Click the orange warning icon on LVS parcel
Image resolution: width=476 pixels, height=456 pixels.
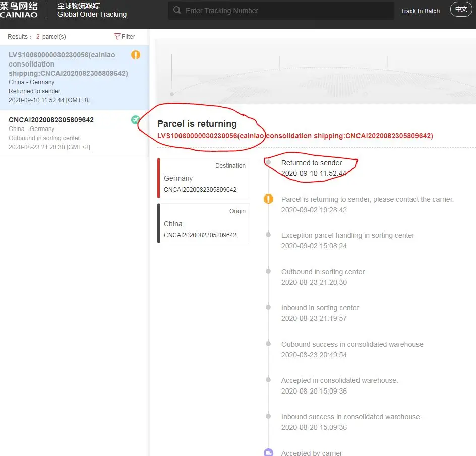pyautogui.click(x=136, y=55)
